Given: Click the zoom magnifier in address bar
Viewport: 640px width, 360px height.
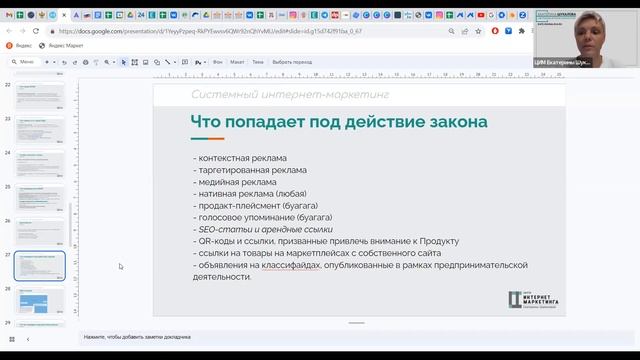Looking at the screenshot, I should point(451,31).
